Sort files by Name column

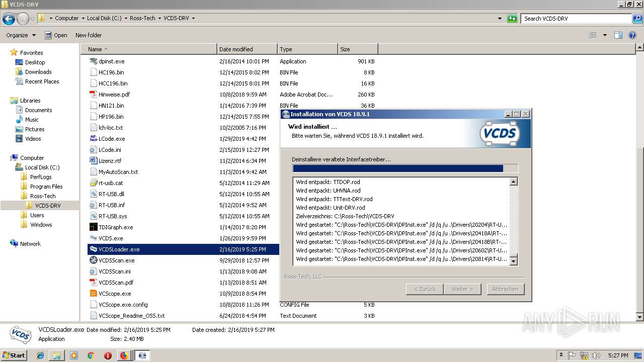149,49
